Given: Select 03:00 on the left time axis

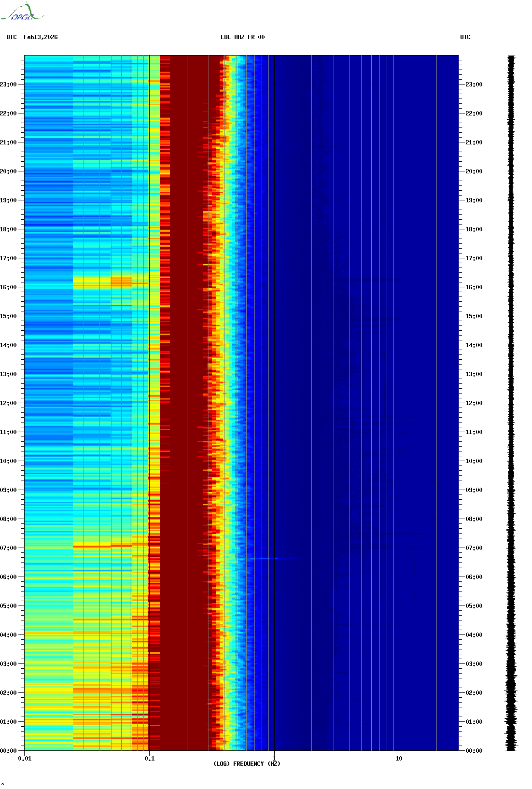Looking at the screenshot, I should click(8, 664).
